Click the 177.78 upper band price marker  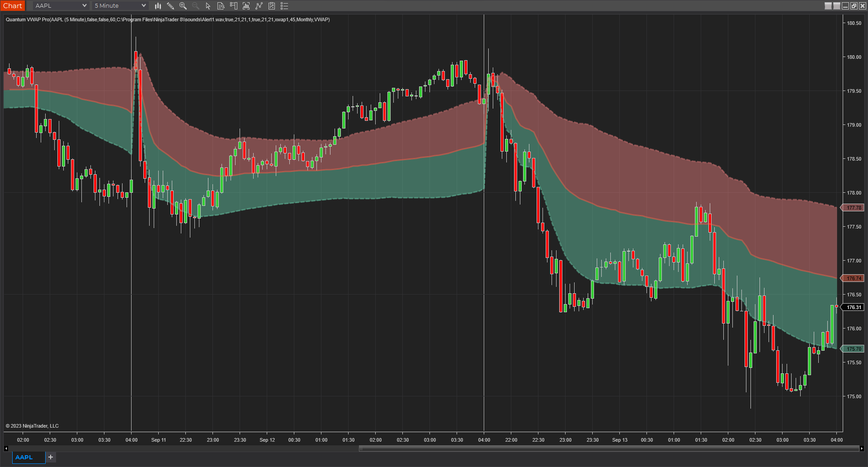tap(853, 208)
